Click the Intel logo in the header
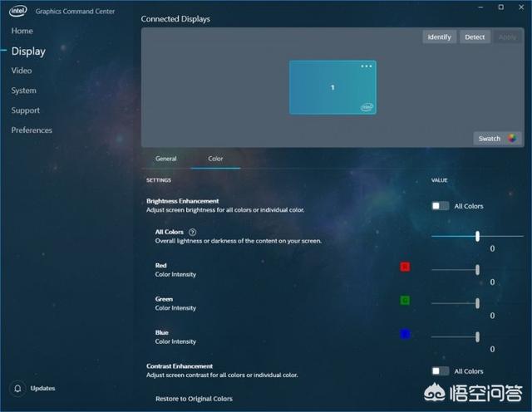Image resolution: width=532 pixels, height=412 pixels. [17, 11]
